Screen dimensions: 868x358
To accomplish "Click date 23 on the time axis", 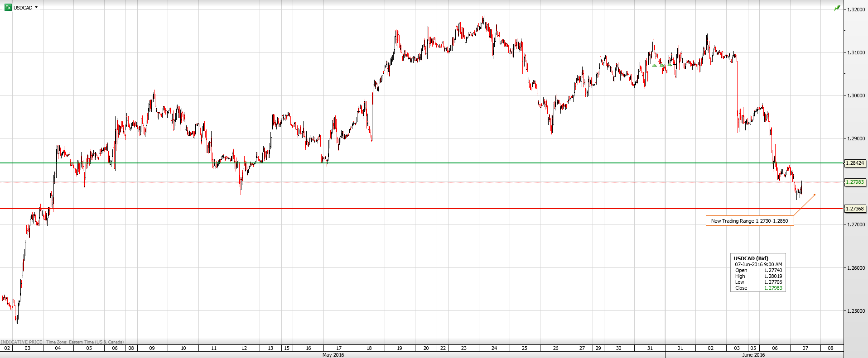I will pyautogui.click(x=463, y=348).
